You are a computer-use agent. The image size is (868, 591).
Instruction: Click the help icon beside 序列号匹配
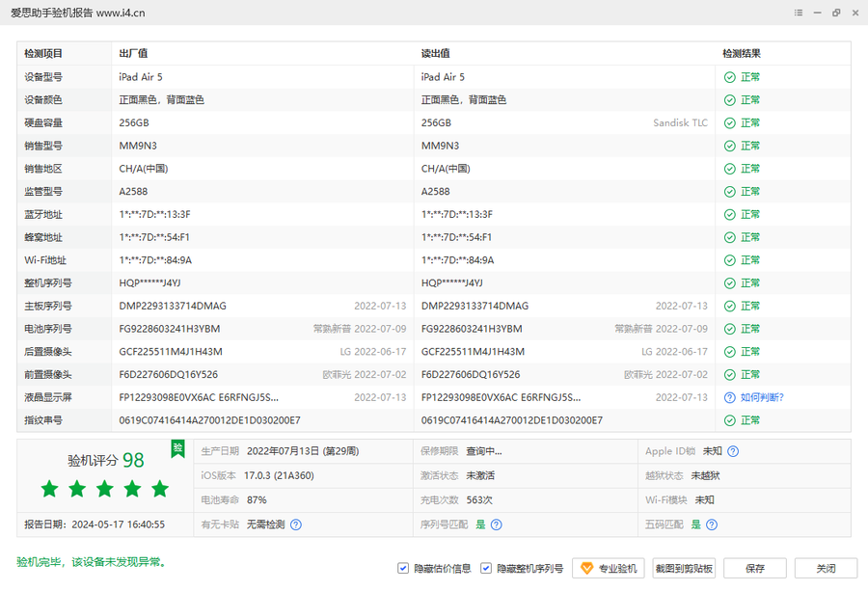496,524
